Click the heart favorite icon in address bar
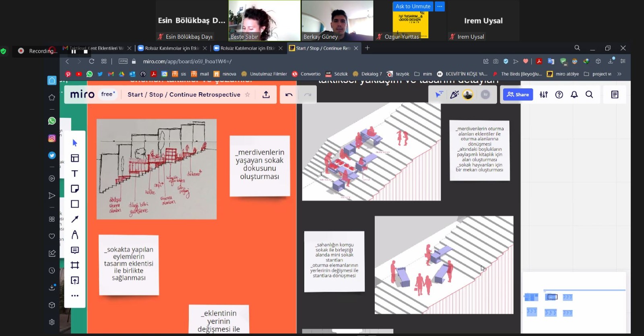The height and width of the screenshot is (336, 644). [526, 61]
